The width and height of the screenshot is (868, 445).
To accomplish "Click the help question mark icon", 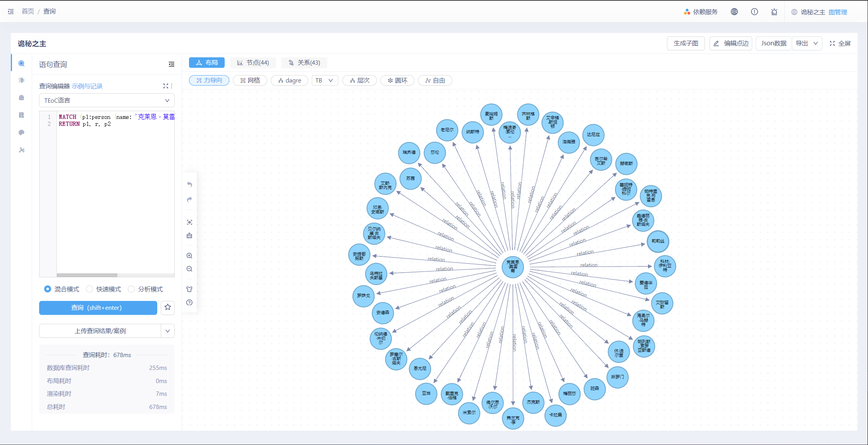I will (189, 302).
